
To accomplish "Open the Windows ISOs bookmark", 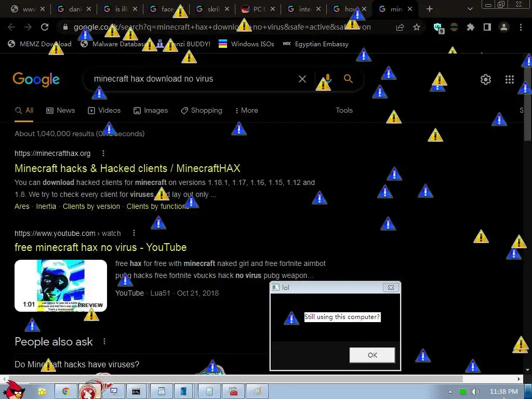I will click(246, 44).
